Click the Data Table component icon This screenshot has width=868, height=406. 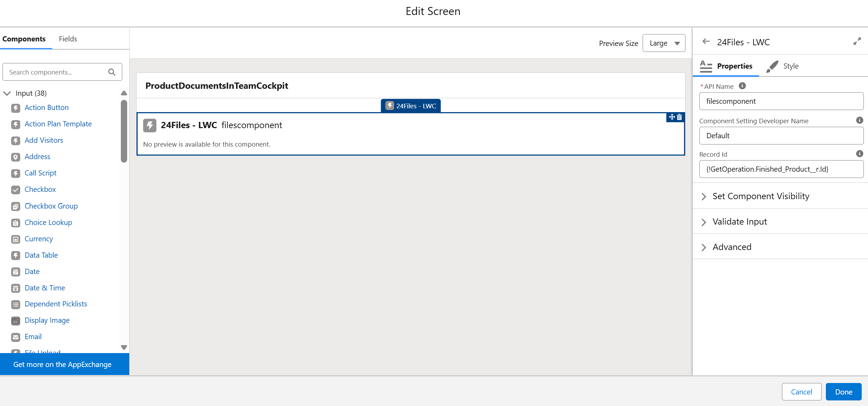pos(16,256)
